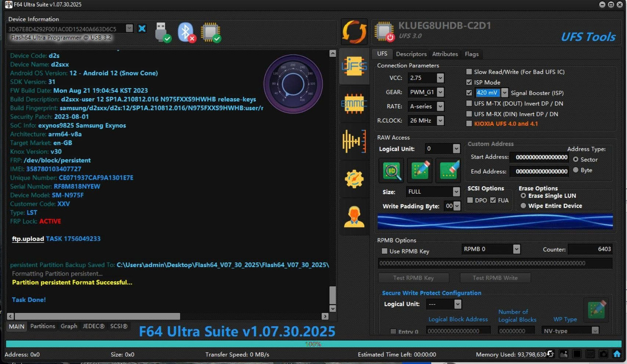The height and width of the screenshot is (364, 627).
Task: Open the Write Padding Byte dropdown
Action: click(x=457, y=206)
